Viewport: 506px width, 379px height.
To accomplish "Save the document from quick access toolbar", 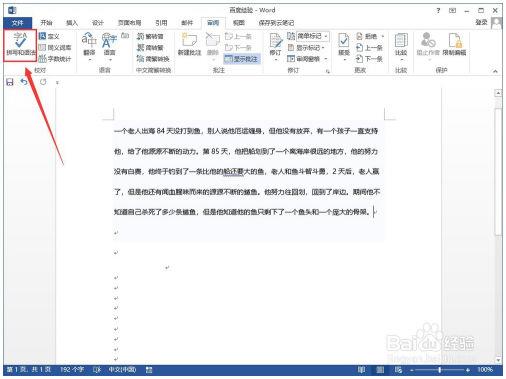I will [10, 82].
